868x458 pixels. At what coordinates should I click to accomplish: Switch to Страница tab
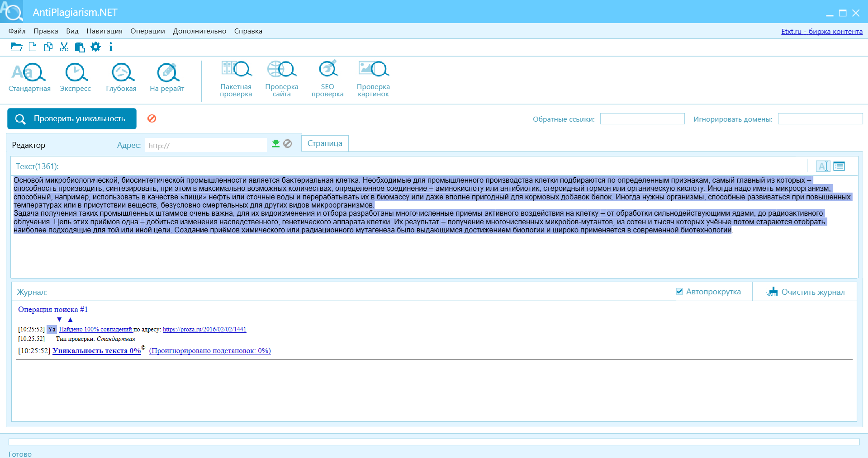click(x=325, y=143)
